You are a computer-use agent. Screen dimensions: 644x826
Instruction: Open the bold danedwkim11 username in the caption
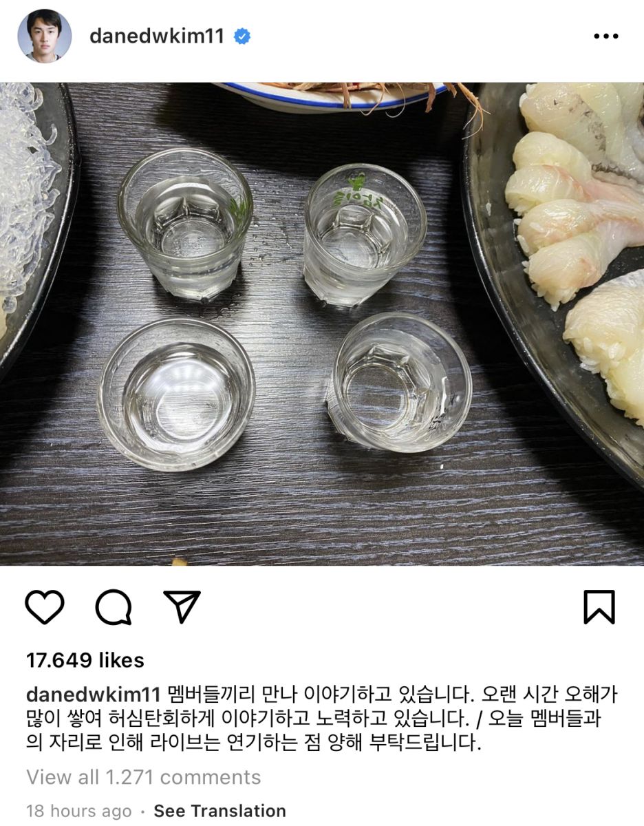(x=93, y=695)
